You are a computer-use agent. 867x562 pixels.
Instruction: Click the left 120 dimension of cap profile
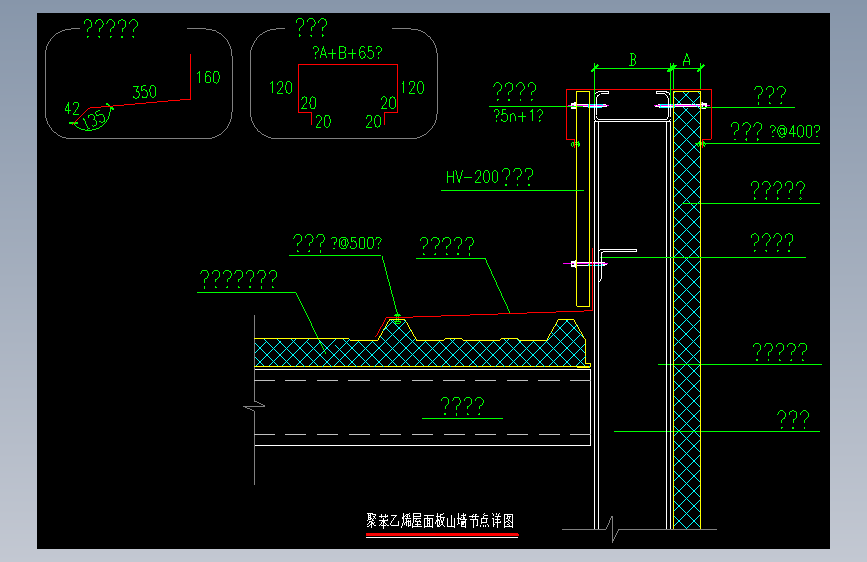pyautogui.click(x=280, y=88)
